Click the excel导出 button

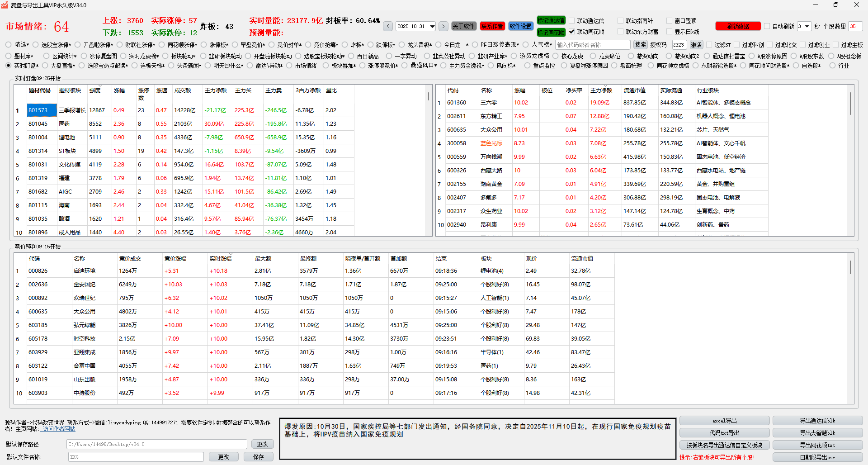(x=725, y=421)
